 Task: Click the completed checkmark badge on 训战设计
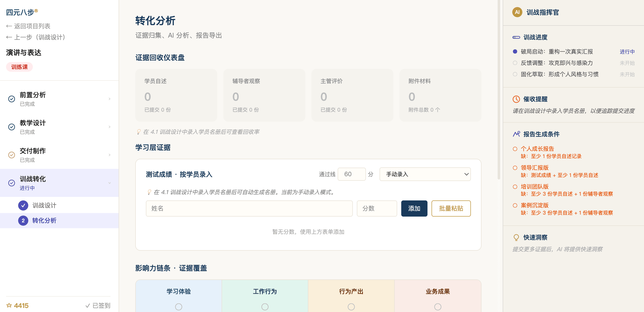(23, 205)
